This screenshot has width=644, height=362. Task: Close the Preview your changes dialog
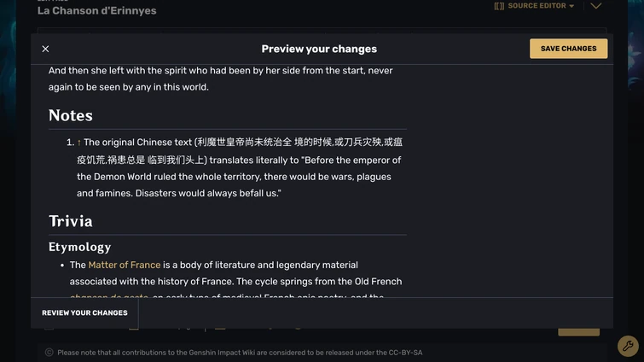[45, 49]
